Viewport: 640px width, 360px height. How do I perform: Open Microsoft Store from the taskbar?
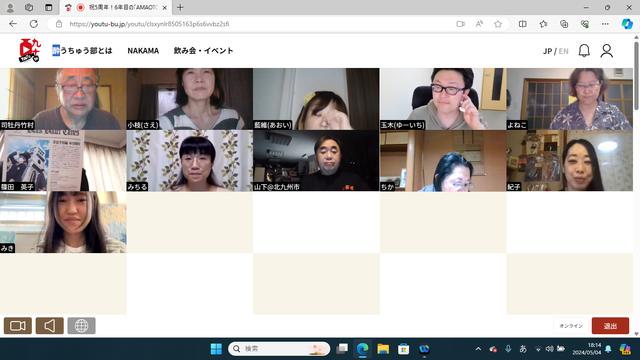point(404,349)
